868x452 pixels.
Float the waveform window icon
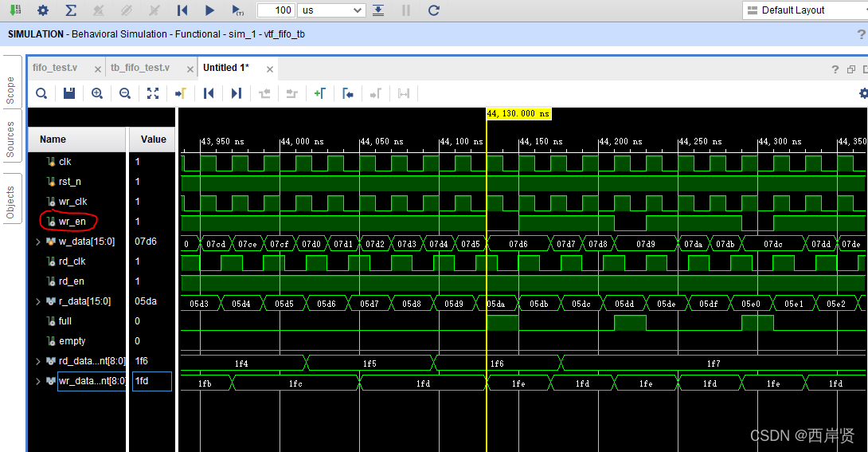point(850,69)
